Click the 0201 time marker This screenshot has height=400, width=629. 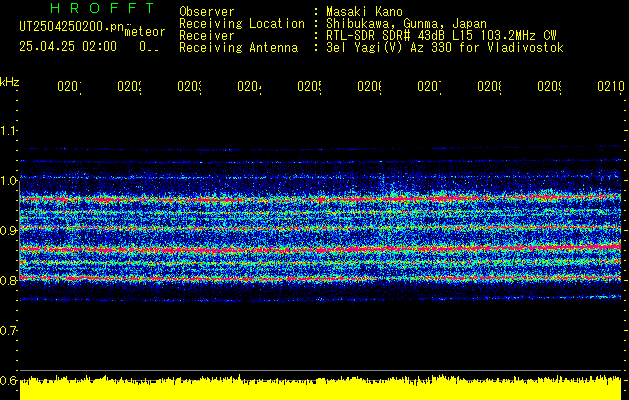pyautogui.click(x=69, y=86)
